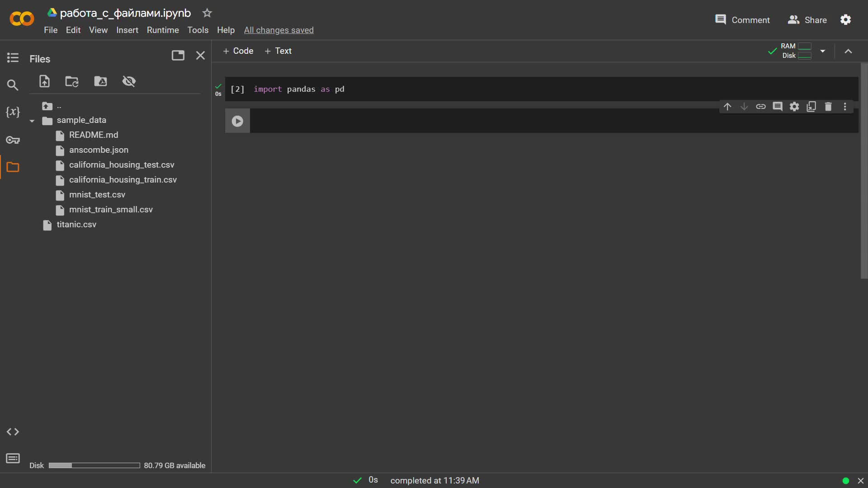Add a new Text cell
868x488 pixels.
[x=278, y=51]
